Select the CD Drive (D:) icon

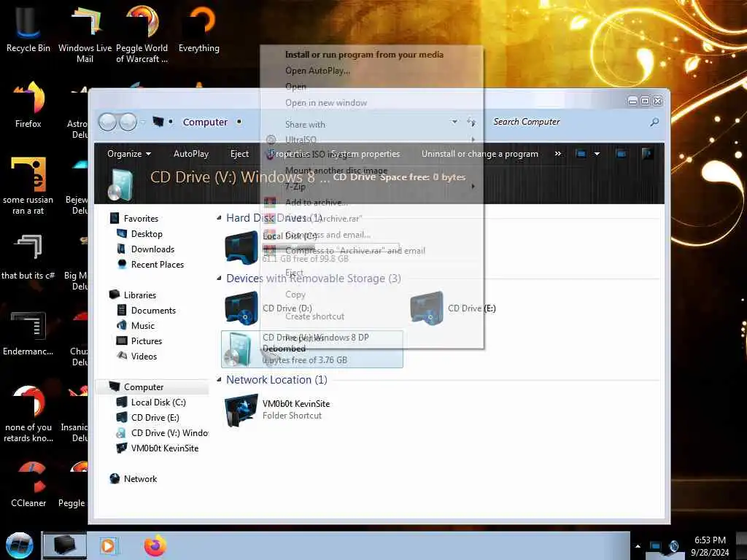point(241,308)
